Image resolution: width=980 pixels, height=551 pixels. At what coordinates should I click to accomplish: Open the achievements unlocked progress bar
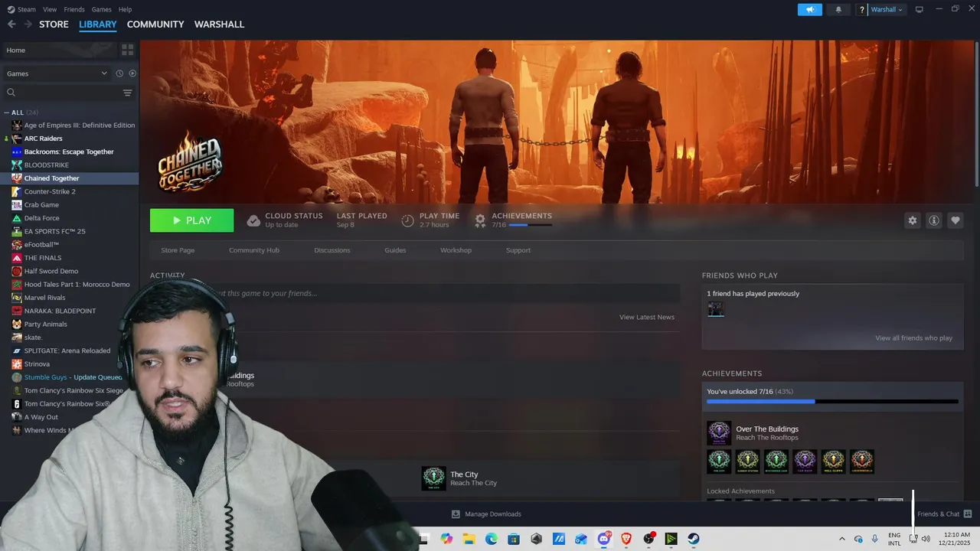tap(832, 401)
